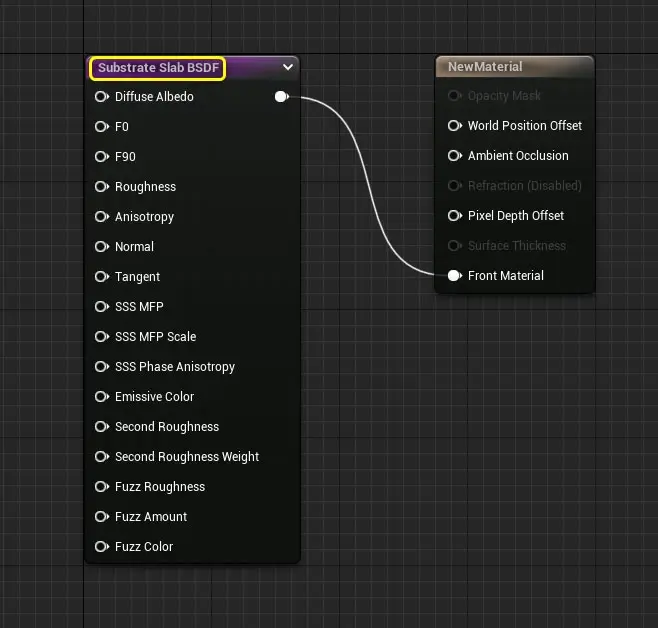Click the Ambient Occlusion input pin

click(454, 156)
